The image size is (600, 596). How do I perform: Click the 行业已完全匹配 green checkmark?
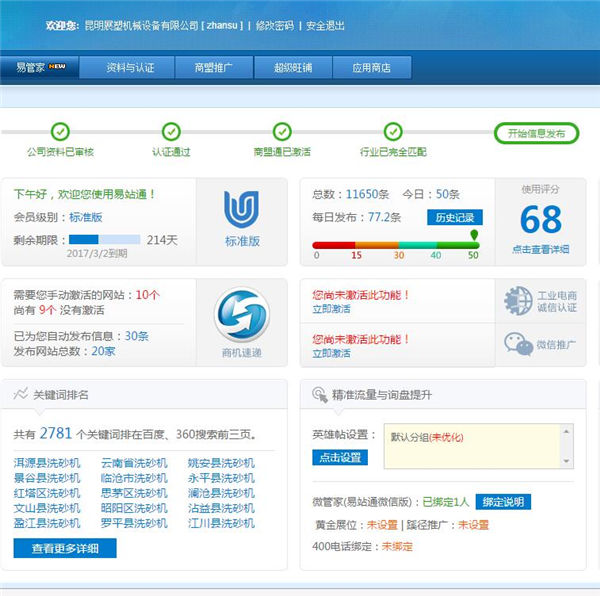pos(394,131)
